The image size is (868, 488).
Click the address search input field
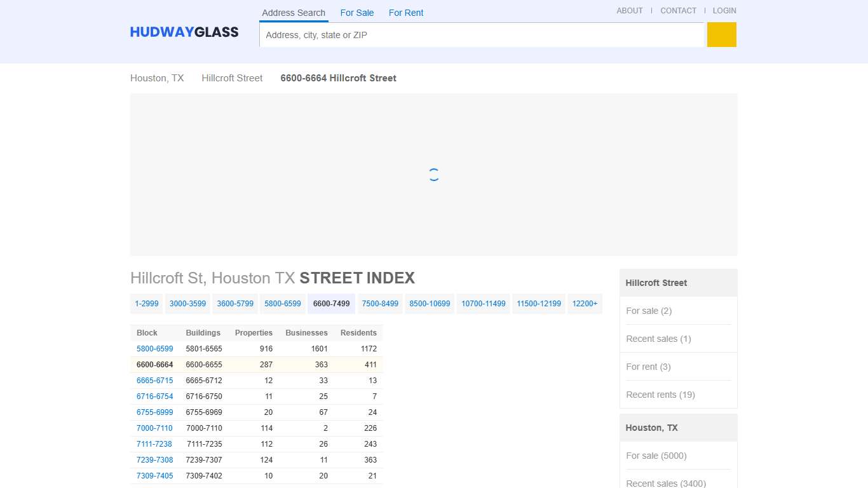pyautogui.click(x=483, y=35)
